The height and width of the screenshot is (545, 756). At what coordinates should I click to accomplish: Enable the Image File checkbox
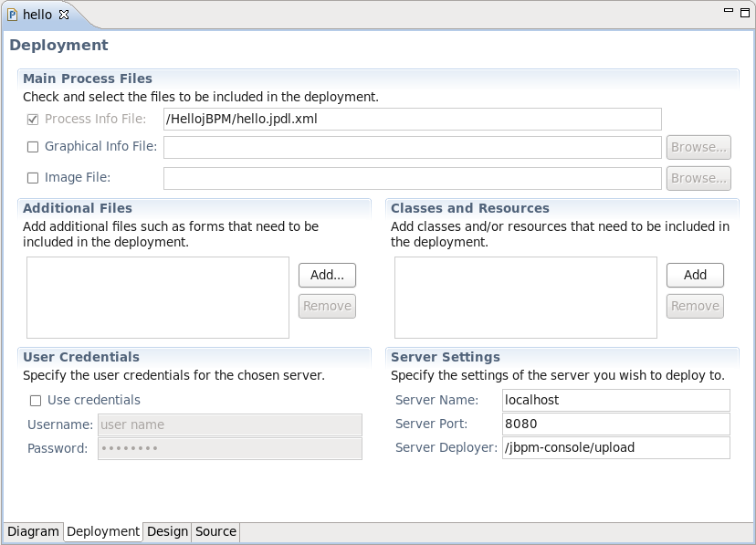point(33,178)
